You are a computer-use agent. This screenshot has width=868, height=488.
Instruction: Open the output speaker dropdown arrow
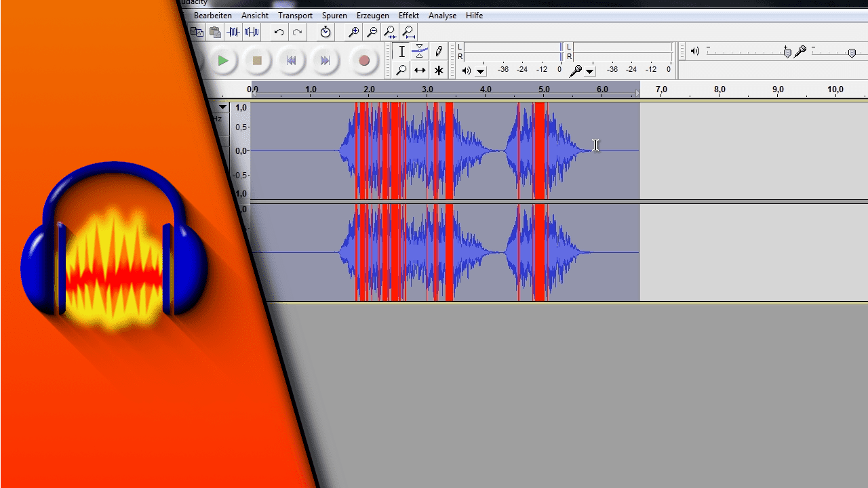click(x=481, y=70)
